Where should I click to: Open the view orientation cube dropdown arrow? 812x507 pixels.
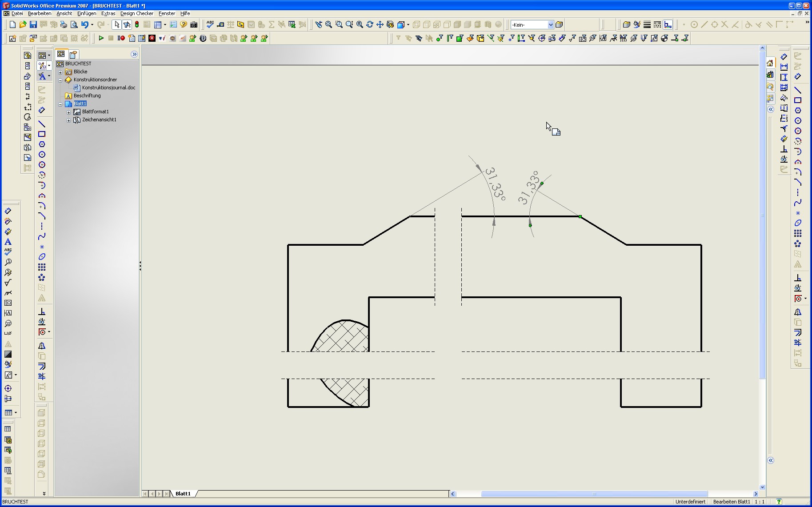(x=408, y=24)
